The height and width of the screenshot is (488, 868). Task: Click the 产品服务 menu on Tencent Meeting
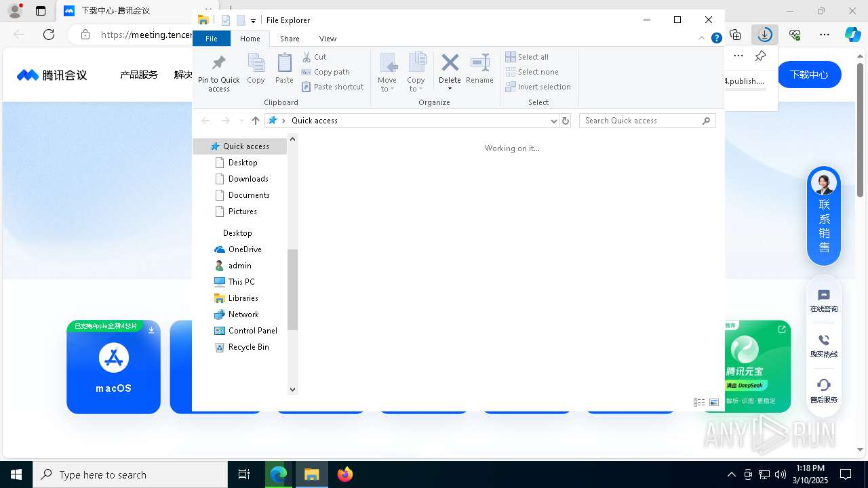139,75
